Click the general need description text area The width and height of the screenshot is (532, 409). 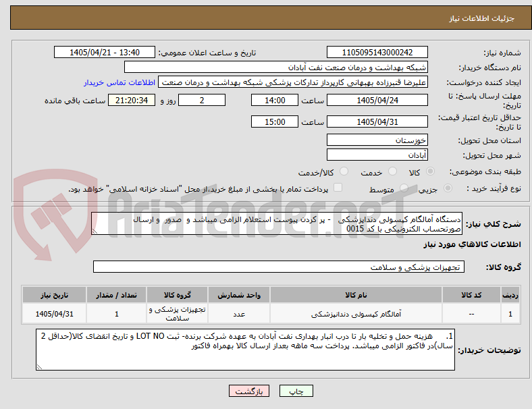(277, 223)
